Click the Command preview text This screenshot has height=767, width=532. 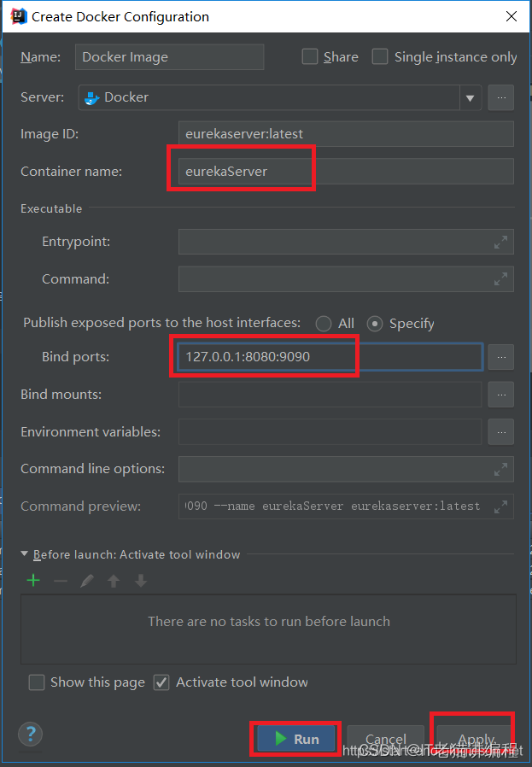point(332,506)
